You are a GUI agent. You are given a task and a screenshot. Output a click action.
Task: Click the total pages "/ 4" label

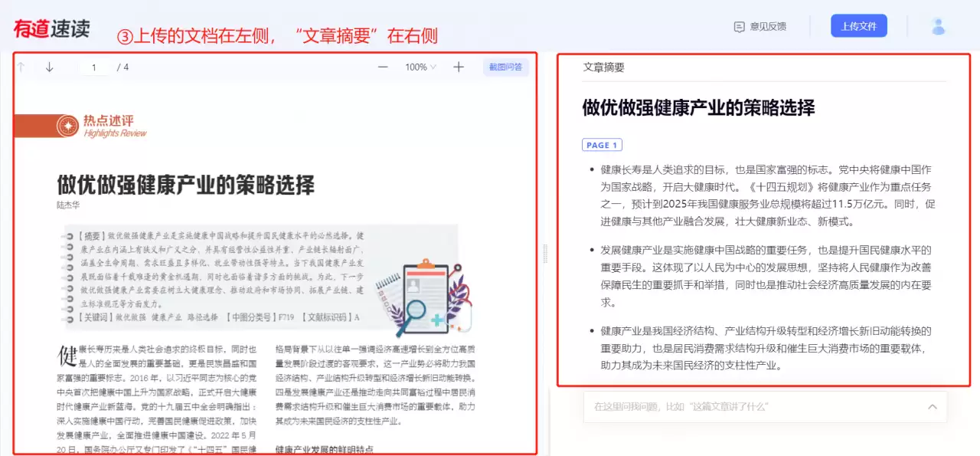coord(122,67)
